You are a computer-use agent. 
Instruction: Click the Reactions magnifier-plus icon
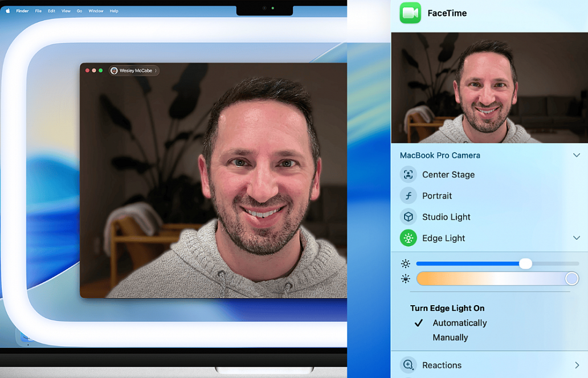click(x=408, y=365)
